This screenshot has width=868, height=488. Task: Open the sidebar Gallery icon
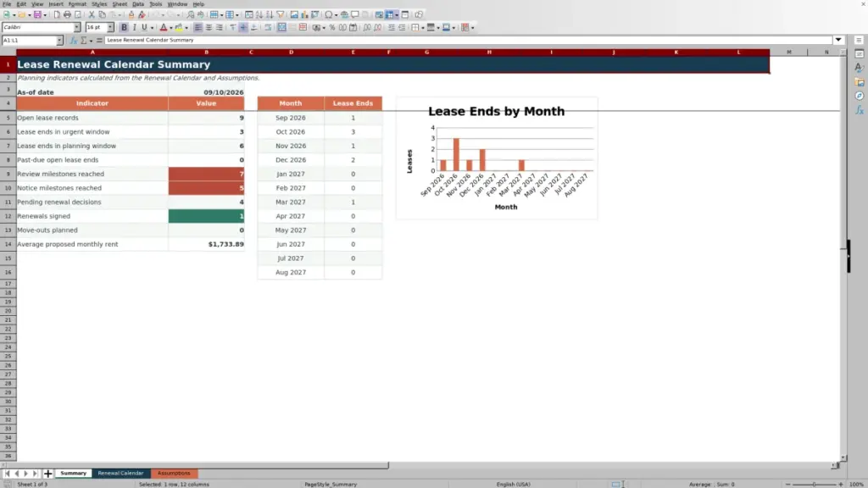pyautogui.click(x=860, y=82)
